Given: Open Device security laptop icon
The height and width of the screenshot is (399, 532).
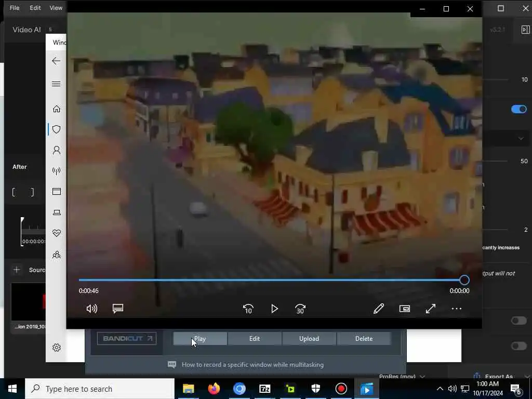Looking at the screenshot, I should 56,212.
